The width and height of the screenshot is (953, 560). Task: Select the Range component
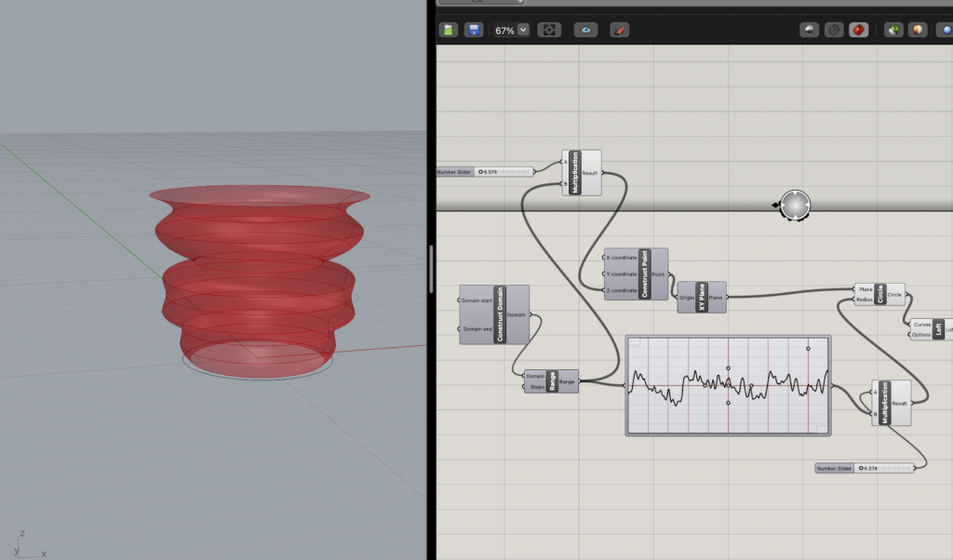coord(551,381)
